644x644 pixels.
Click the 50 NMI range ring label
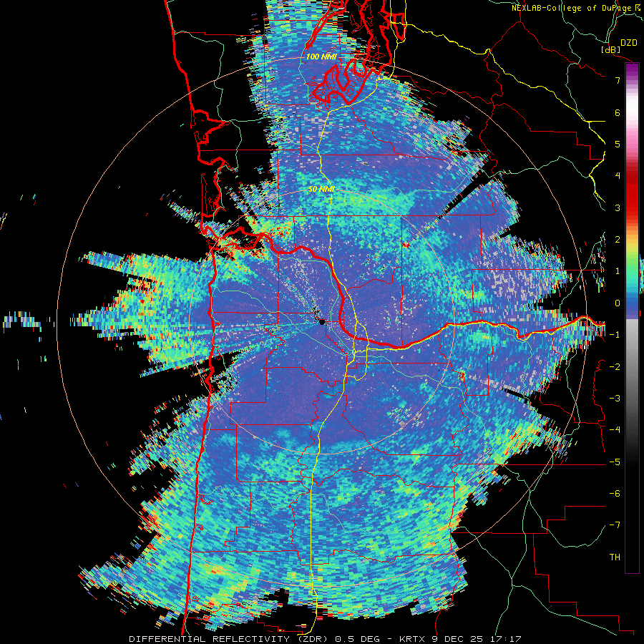321,190
